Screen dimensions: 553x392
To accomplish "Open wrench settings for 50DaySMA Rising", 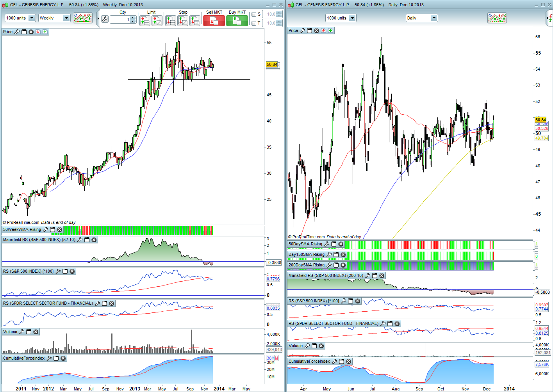I will click(x=326, y=244).
